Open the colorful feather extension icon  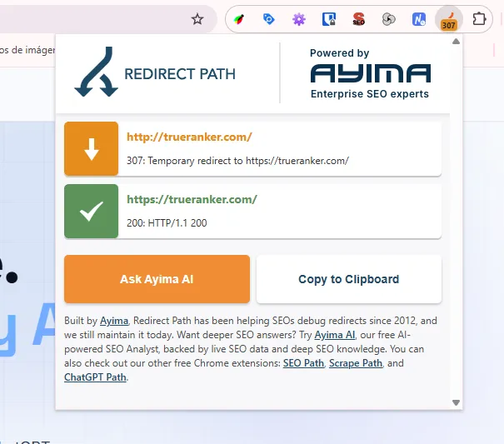239,19
